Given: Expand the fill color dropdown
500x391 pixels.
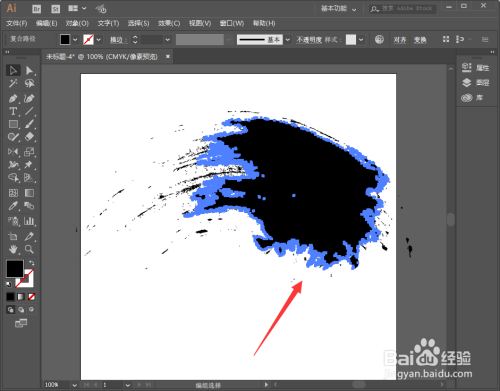Looking at the screenshot, I should point(75,40).
